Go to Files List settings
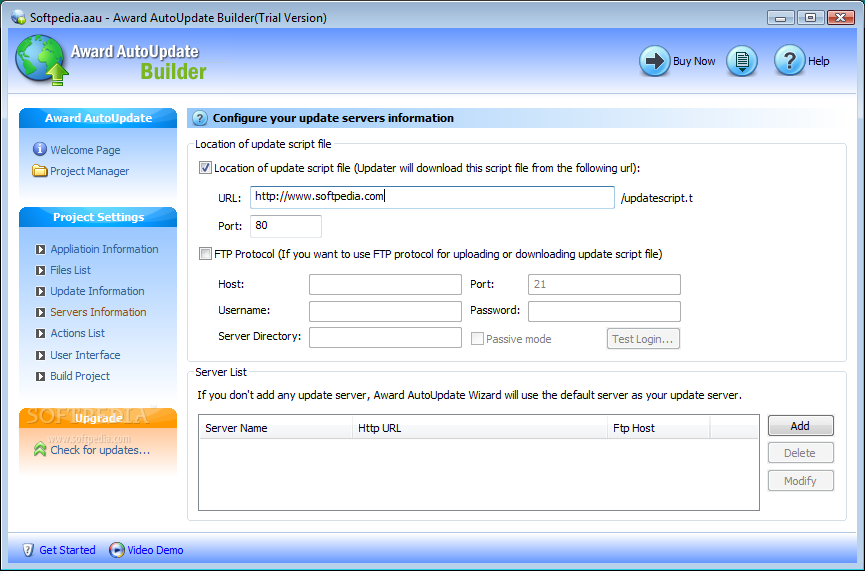Screen dimensions: 865x571 pyautogui.click(x=71, y=270)
